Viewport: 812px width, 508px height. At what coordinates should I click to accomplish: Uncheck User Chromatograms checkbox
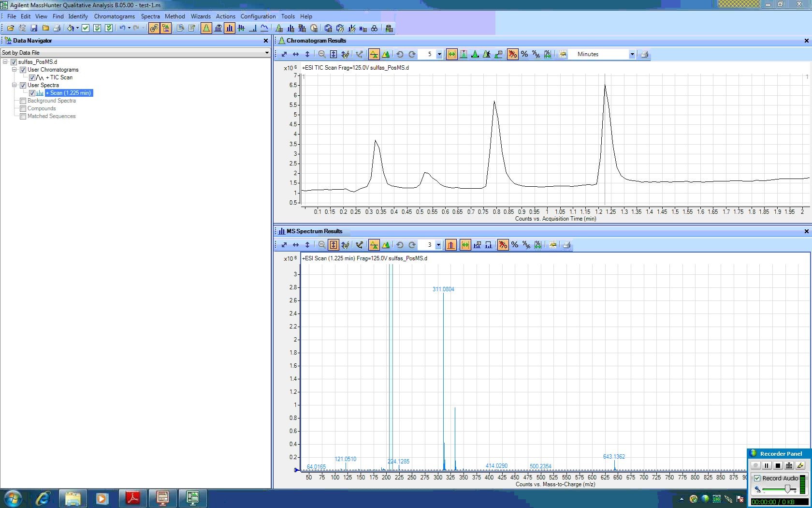[x=23, y=70]
